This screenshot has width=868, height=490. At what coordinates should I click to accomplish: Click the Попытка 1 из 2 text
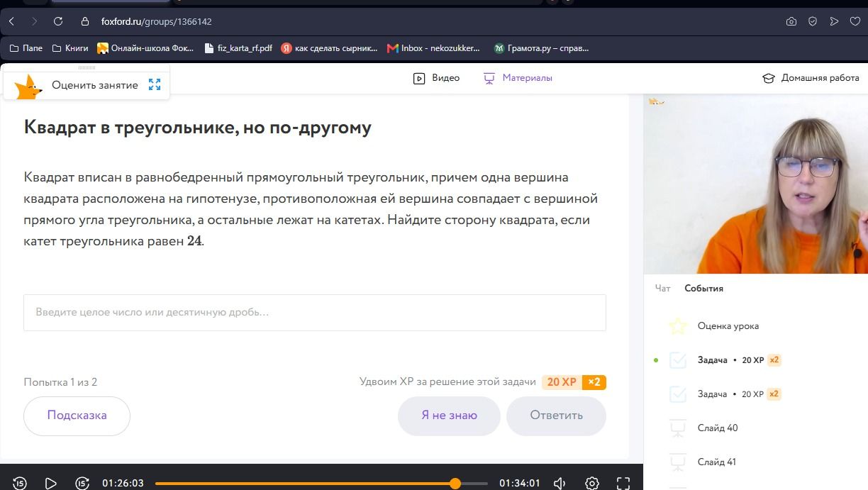[x=60, y=382]
